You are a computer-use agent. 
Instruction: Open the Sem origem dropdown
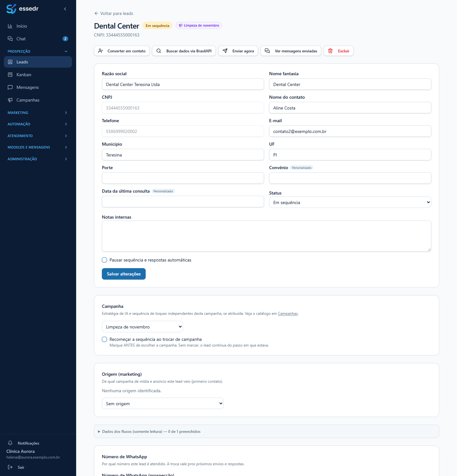tap(163, 403)
